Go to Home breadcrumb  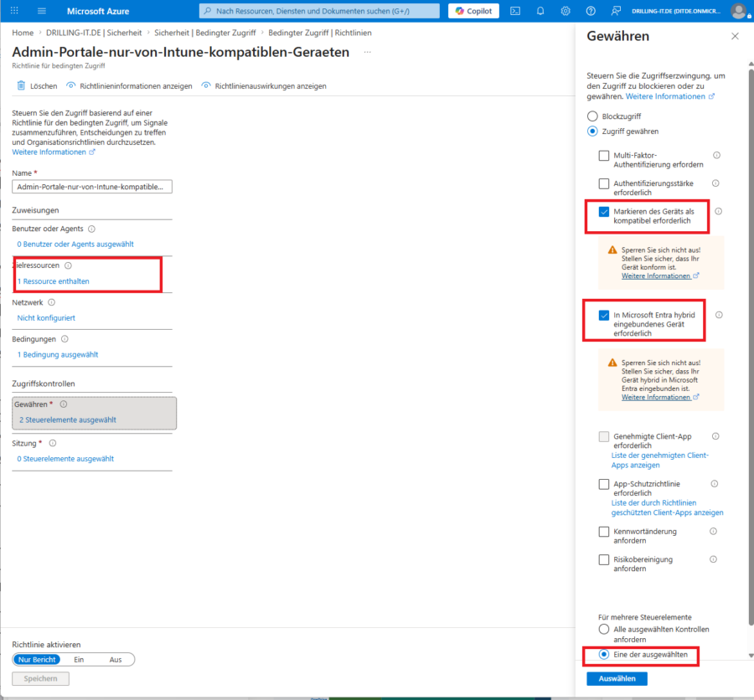pyautogui.click(x=23, y=33)
